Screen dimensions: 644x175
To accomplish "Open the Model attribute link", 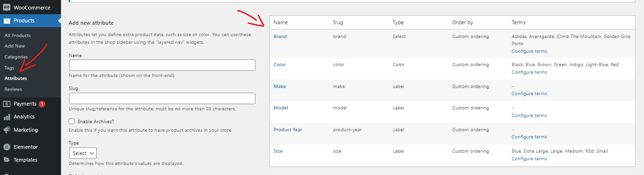I will coord(281,108).
